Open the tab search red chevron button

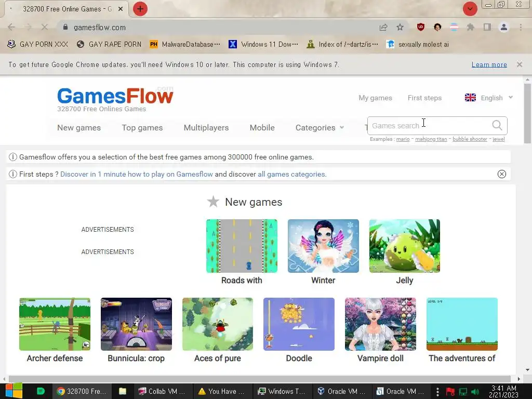(x=470, y=9)
